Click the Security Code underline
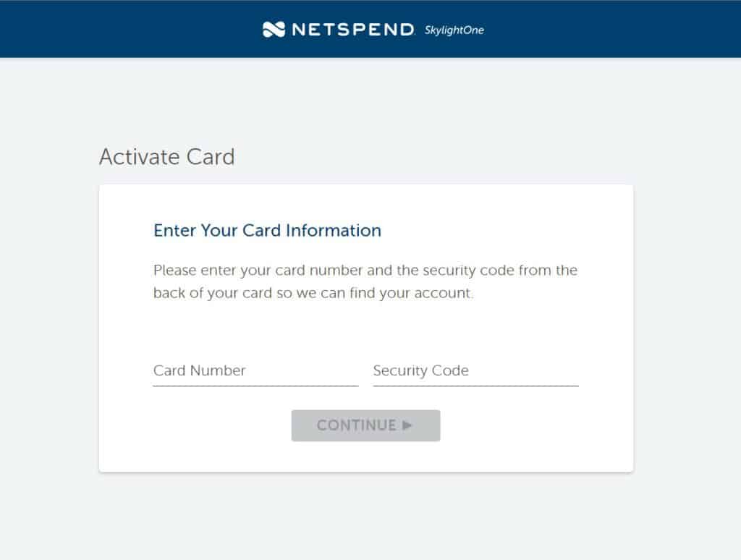This screenshot has height=560, width=741. click(x=474, y=386)
